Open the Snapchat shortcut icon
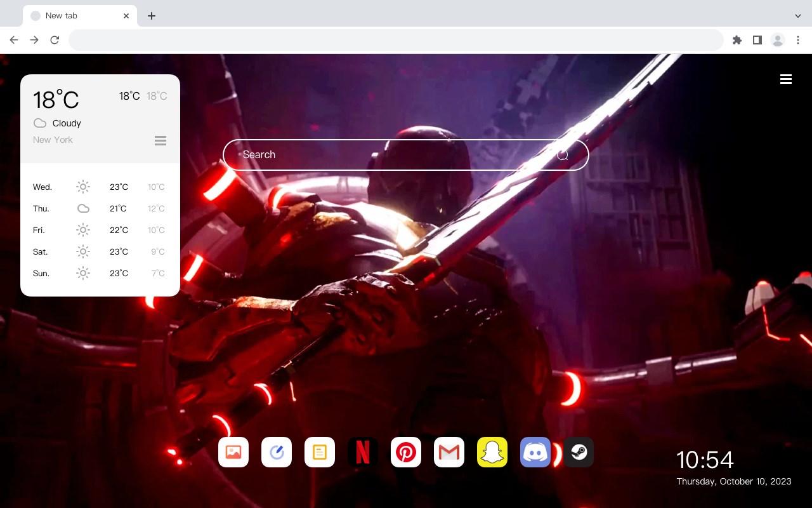812x508 pixels. pos(492,452)
